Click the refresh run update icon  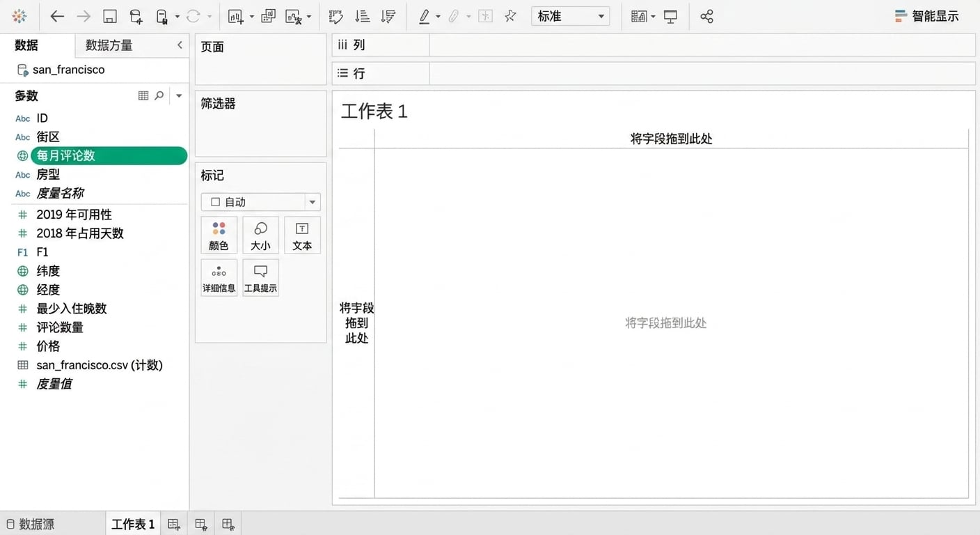[193, 16]
